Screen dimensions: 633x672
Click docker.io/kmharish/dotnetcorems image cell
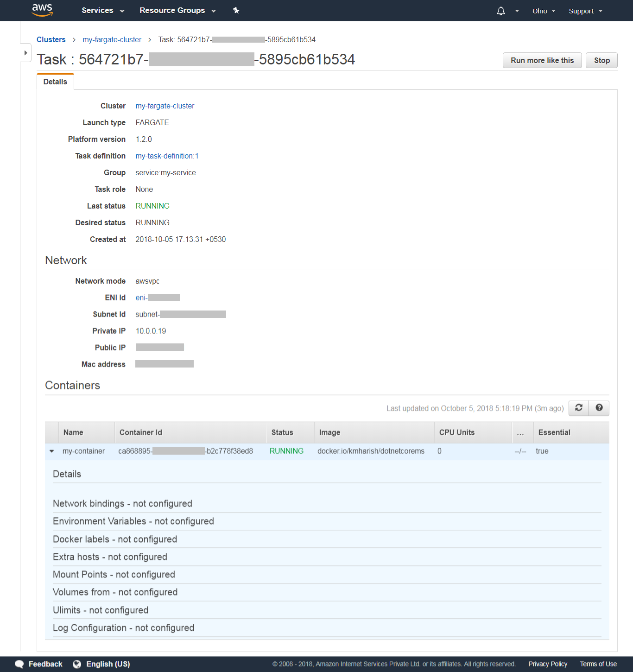coord(371,451)
